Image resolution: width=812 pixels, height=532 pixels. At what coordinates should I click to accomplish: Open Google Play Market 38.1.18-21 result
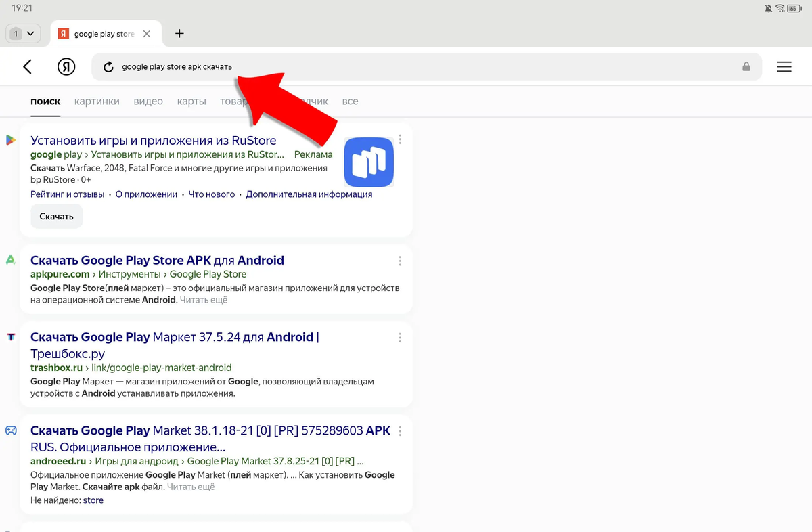pyautogui.click(x=210, y=439)
